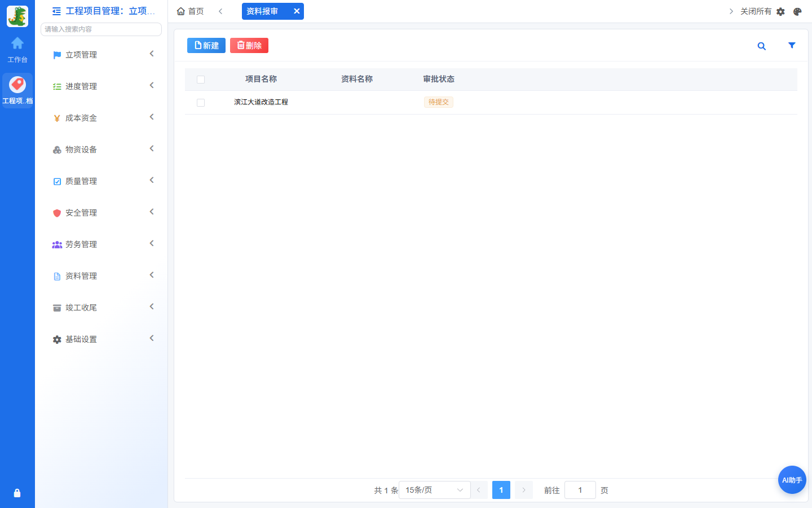Open the 成本资金 menu item

click(101, 118)
